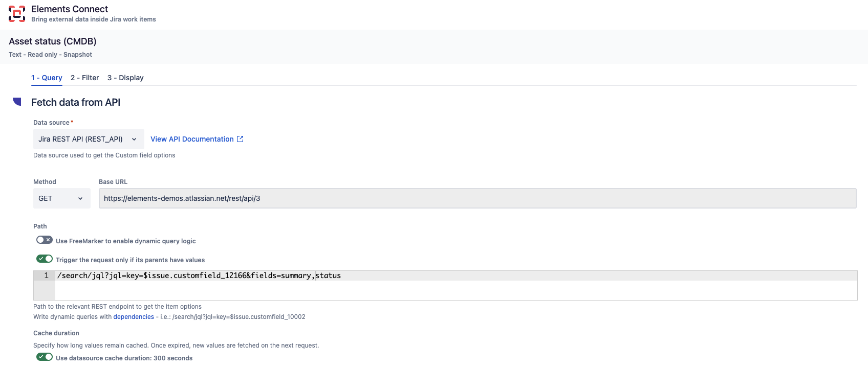868x368 pixels.
Task: Click line number 1 in editor gutter
Action: pos(46,275)
